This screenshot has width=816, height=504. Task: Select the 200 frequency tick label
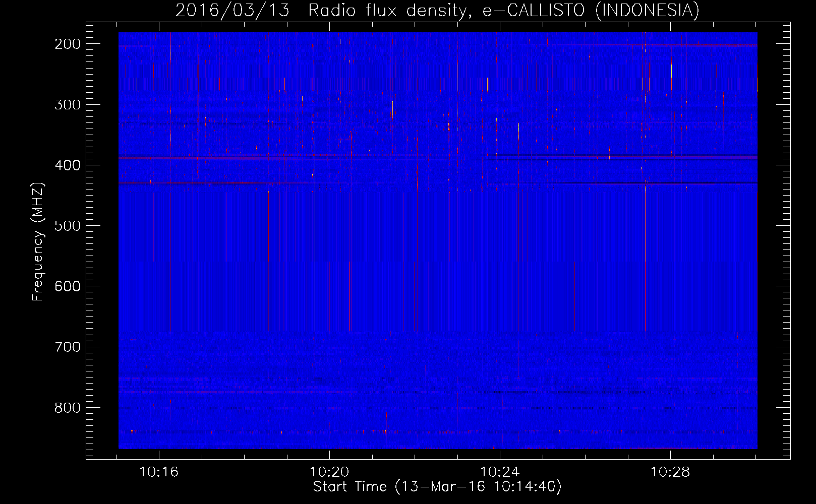(68, 44)
